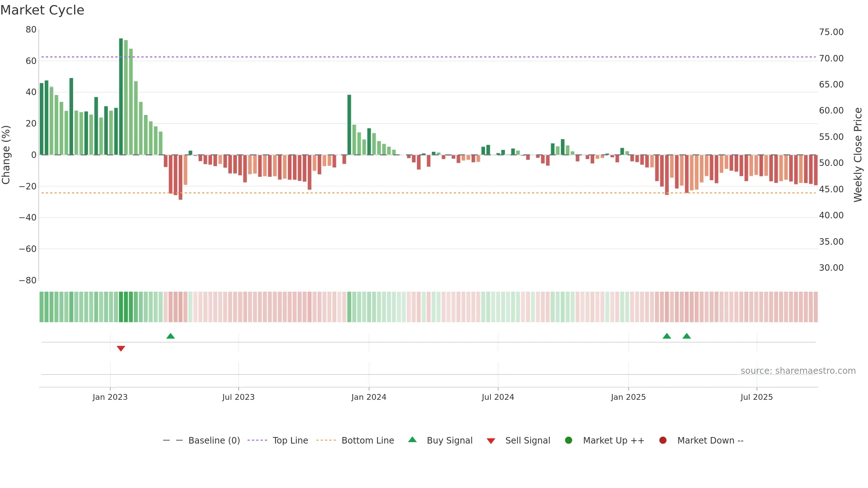Click the lowest red bar in spring 2023
The width and height of the screenshot is (868, 488).
tap(180, 177)
